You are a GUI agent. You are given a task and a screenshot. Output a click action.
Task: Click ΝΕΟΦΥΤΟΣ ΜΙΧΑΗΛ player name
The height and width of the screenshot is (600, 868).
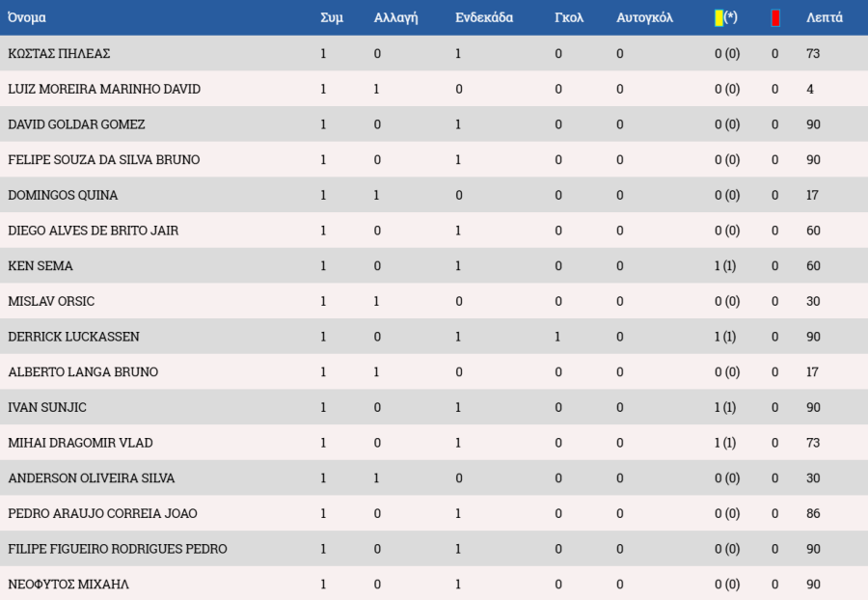point(68,585)
